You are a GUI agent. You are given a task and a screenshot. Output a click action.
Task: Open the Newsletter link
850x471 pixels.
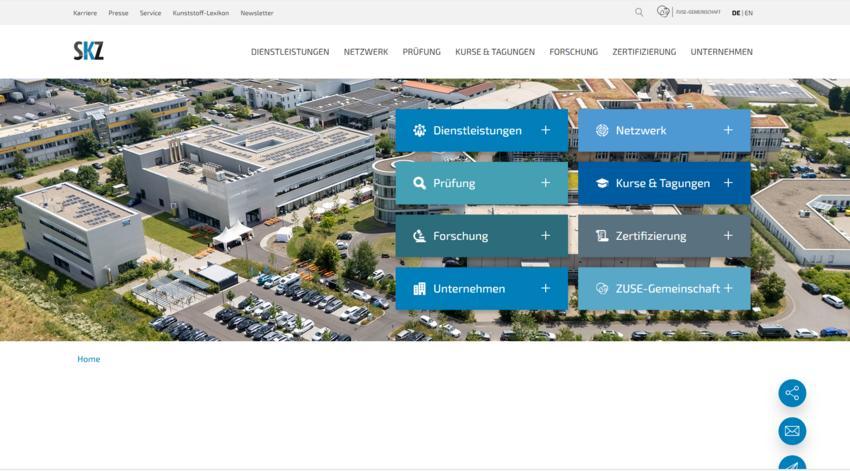pyautogui.click(x=257, y=13)
